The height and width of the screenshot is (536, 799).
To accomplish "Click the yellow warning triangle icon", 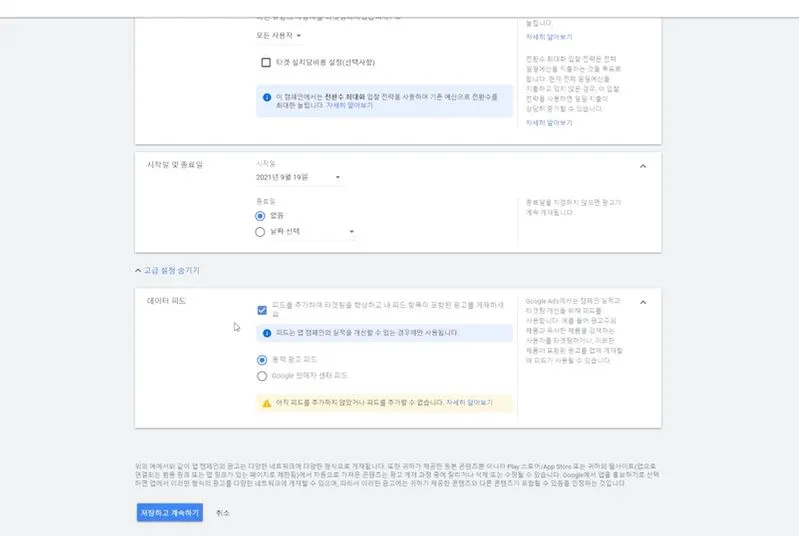I will point(267,403).
